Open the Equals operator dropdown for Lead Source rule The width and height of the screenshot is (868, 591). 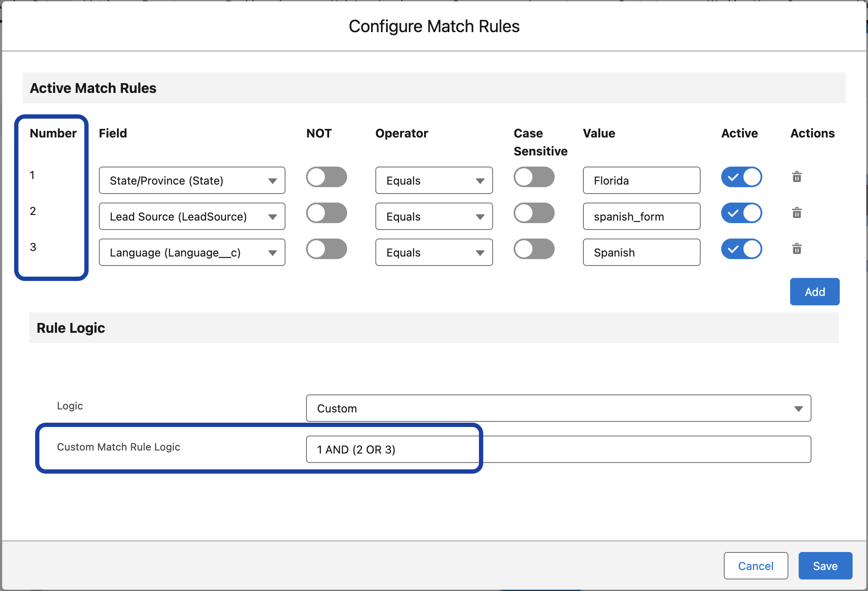434,216
